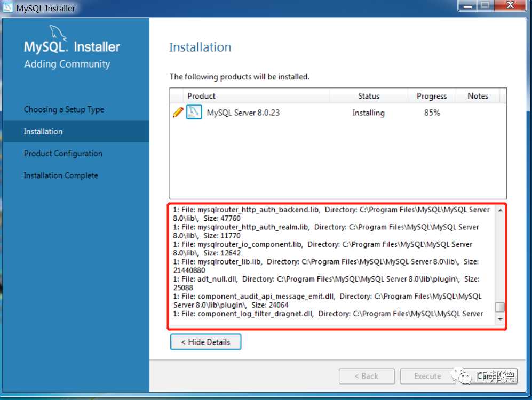532x400 pixels.
Task: Go to the Installation Complete step
Action: [x=61, y=175]
